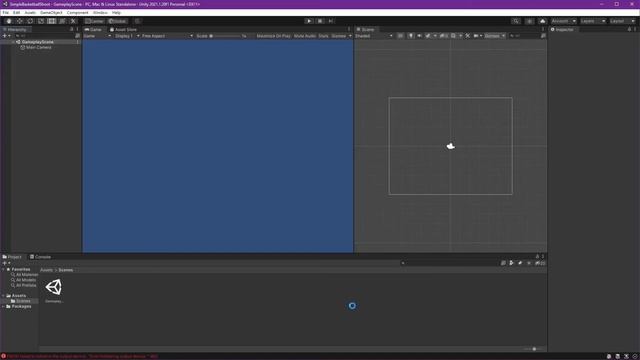Toggle scene effects icon in Scene toolbar
Screen dimensions: 640x360
(x=428, y=36)
